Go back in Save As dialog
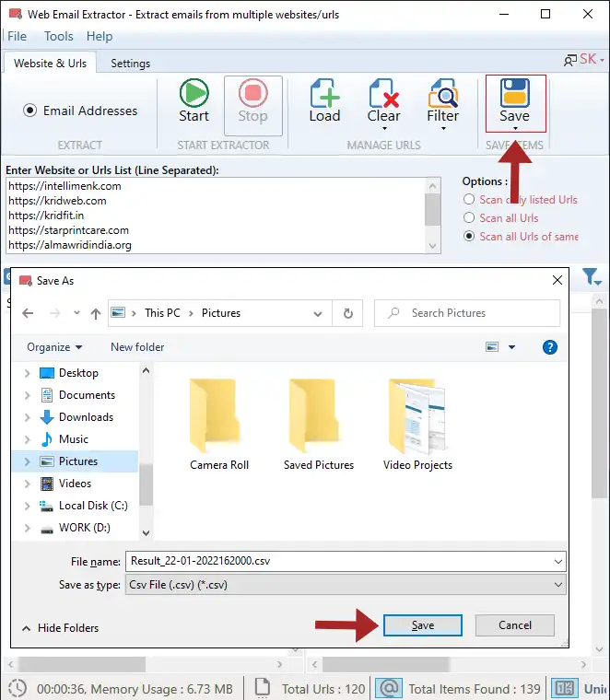The image size is (610, 700). pos(28,313)
